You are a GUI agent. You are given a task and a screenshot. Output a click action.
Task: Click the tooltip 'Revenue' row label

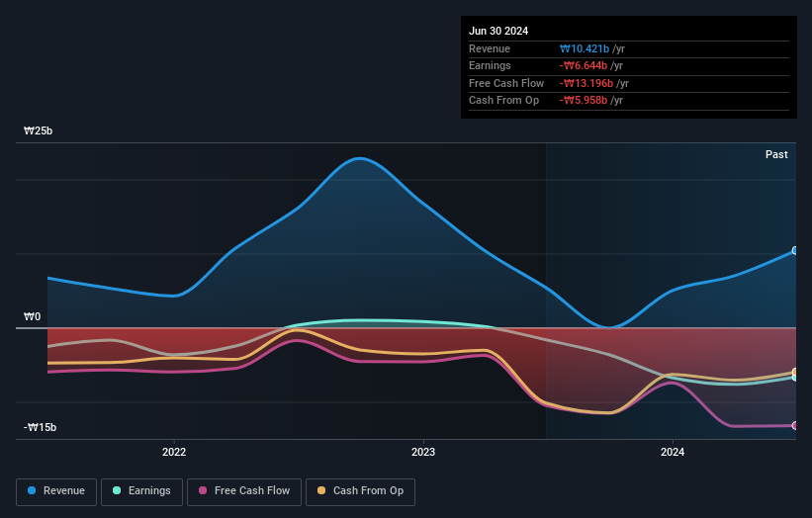[490, 48]
